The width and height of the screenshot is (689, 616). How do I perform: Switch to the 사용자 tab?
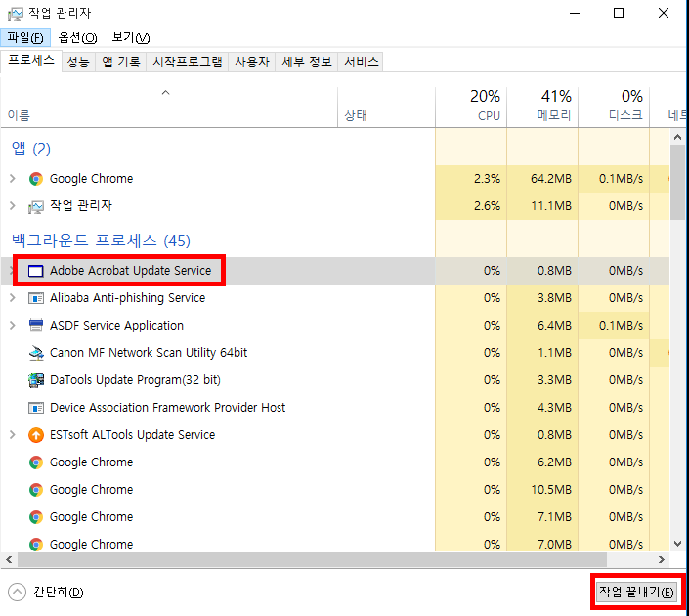coord(252,62)
